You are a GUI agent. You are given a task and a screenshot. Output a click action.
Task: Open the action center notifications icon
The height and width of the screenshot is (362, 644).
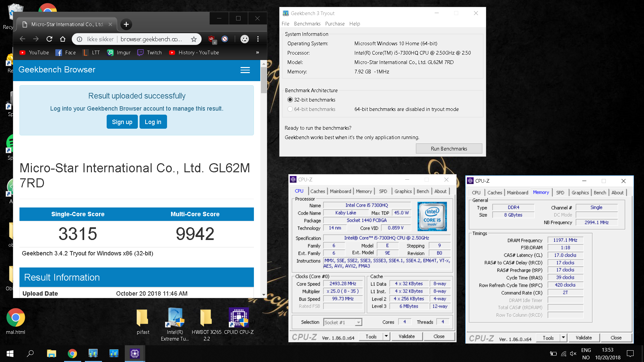(630, 354)
